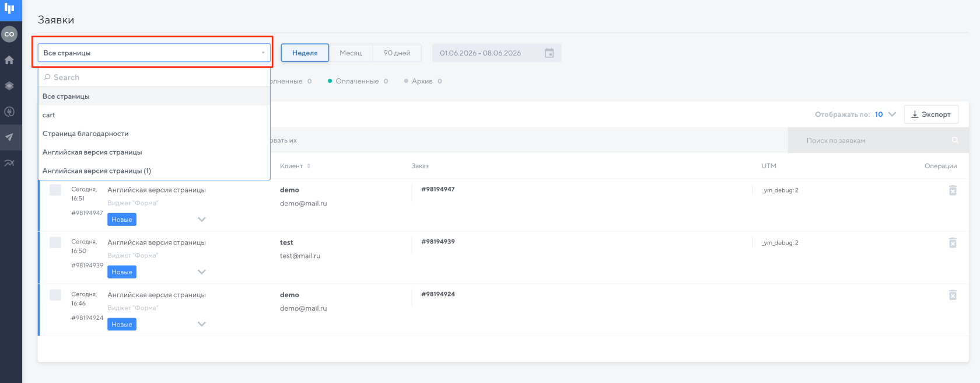The width and height of the screenshot is (980, 383).
Task: Choose Все страницы option in list
Action: point(154,96)
